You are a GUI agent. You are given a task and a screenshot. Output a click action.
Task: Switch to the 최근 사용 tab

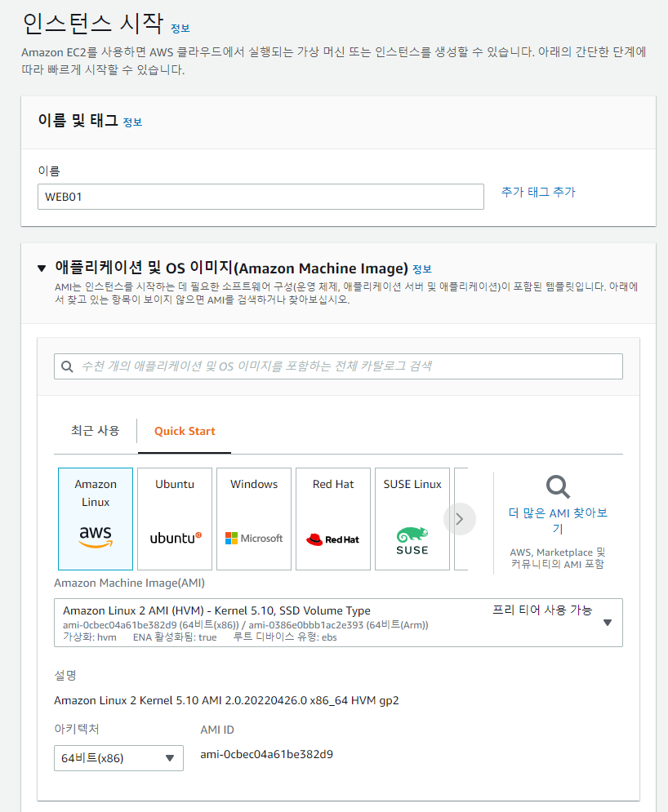[x=96, y=431]
